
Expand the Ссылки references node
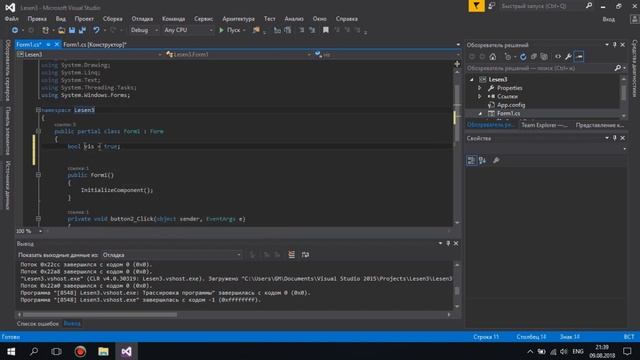(x=480, y=97)
